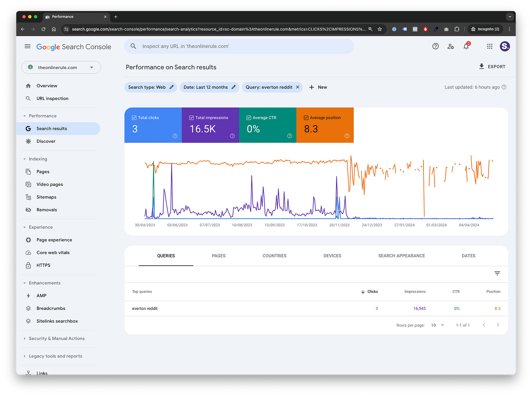532x396 pixels.
Task: Reload the browser page
Action: pos(43,29)
